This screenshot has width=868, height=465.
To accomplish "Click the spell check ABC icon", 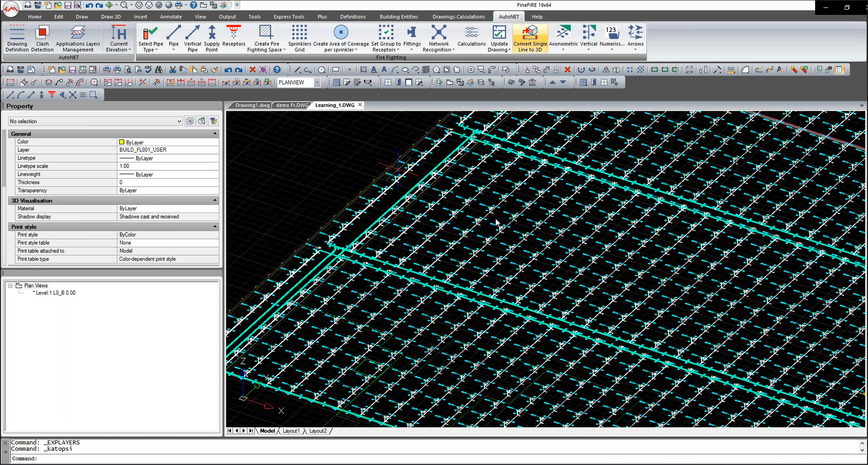I will coord(148,70).
